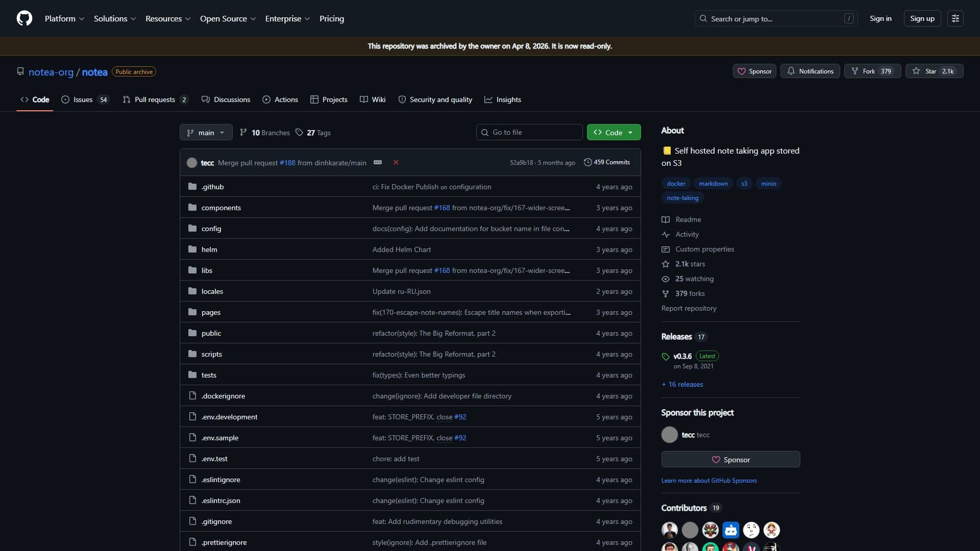Click the first contributor avatar
The width and height of the screenshot is (980, 551).
click(x=670, y=530)
